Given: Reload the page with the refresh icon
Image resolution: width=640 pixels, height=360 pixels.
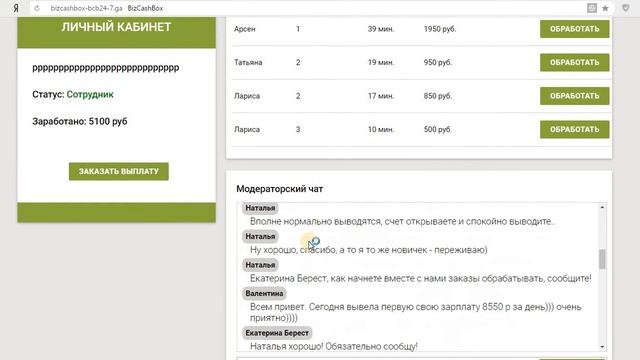Looking at the screenshot, I should (37, 8).
